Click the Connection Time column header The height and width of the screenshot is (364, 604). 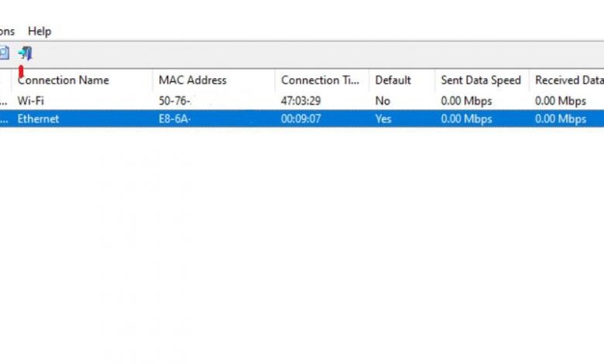point(321,80)
